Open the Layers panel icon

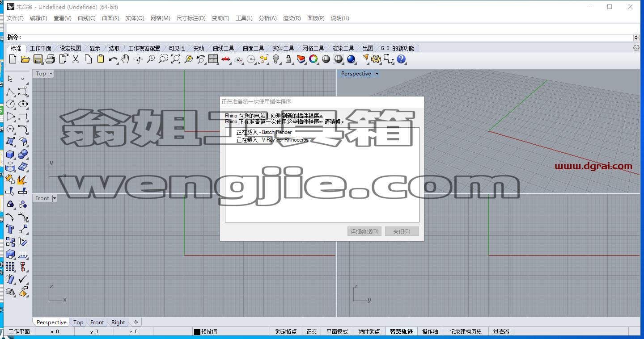click(x=301, y=59)
